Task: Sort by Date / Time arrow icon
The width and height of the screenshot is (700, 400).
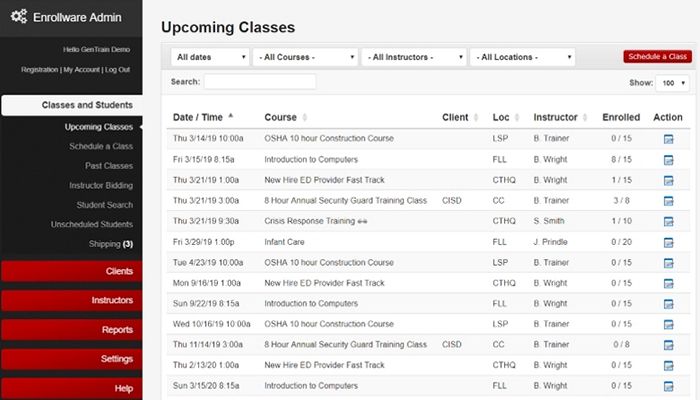Action: pos(231,116)
